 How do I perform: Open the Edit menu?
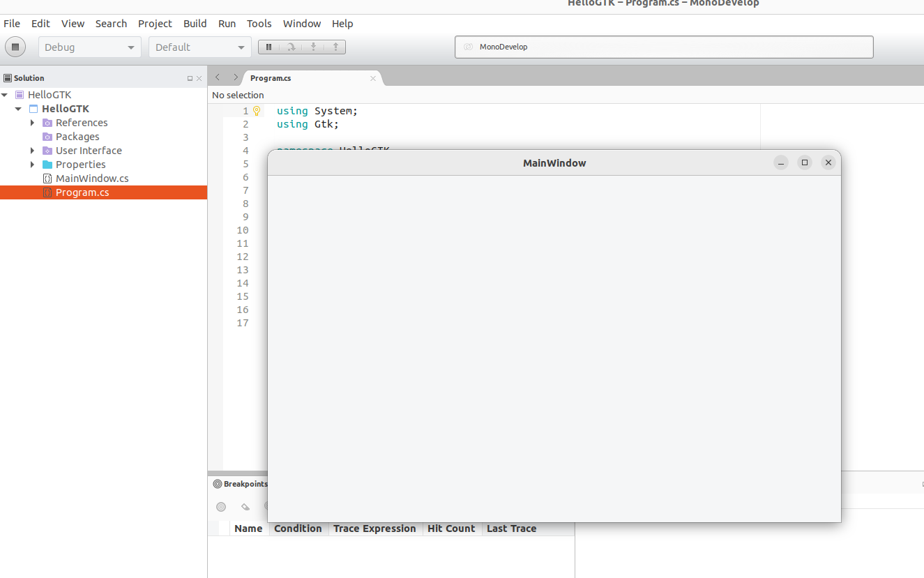tap(40, 24)
